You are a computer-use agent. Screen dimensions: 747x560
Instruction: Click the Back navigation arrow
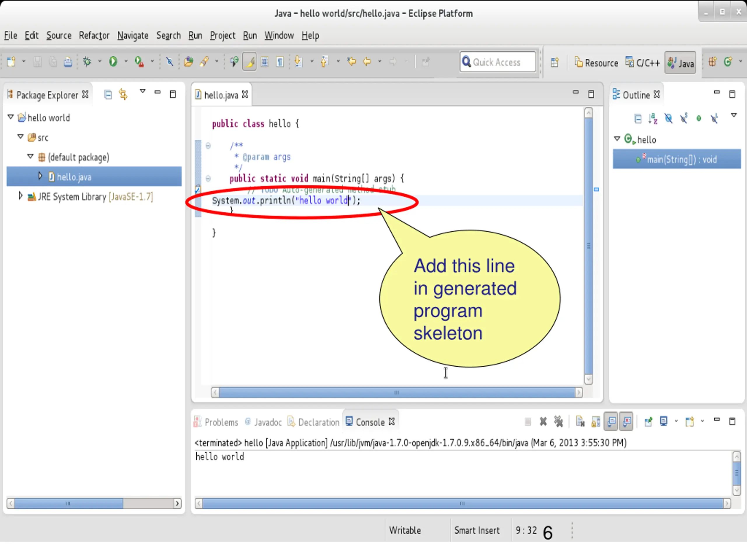click(x=367, y=62)
